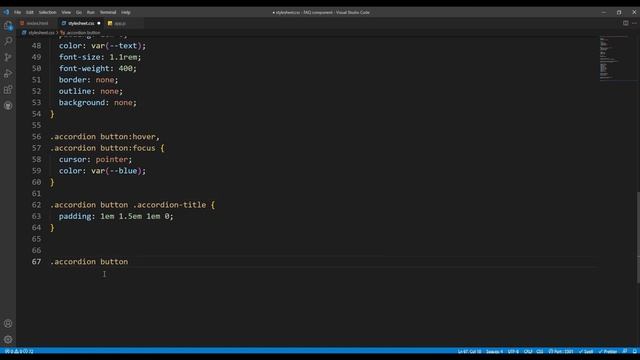
Task: Click the text "color: var(--blue);"
Action: [102, 171]
